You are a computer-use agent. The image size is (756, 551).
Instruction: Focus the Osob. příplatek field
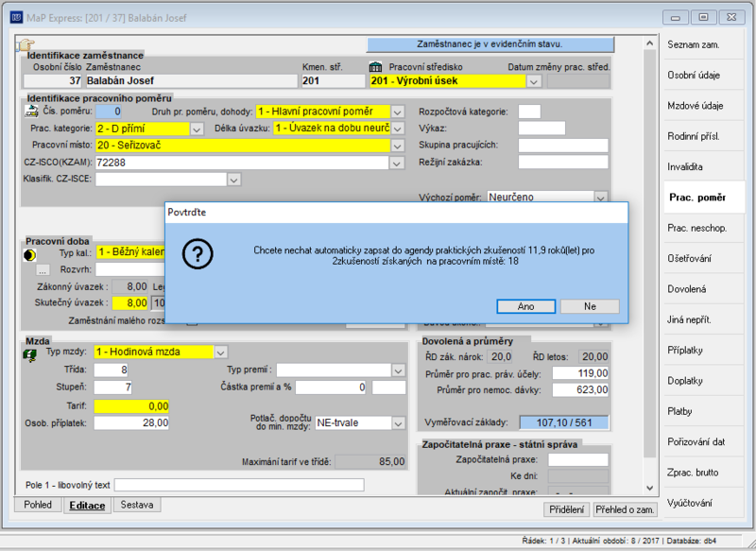click(131, 423)
